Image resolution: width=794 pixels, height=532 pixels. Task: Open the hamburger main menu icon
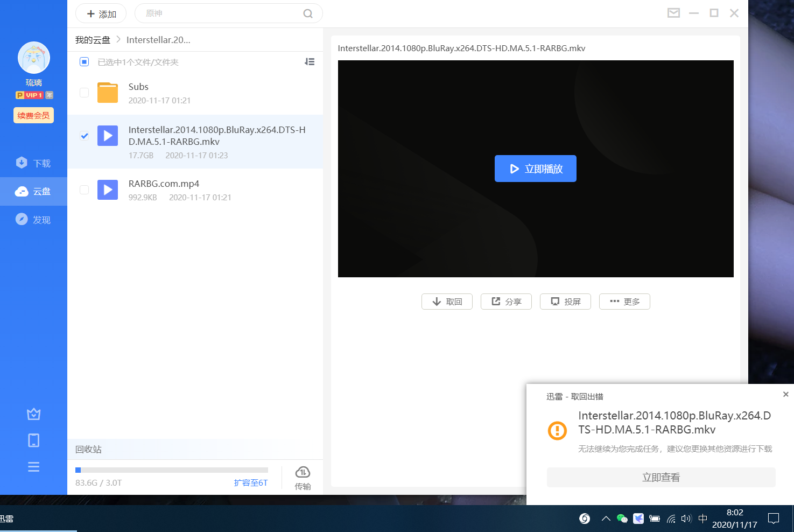pyautogui.click(x=33, y=467)
